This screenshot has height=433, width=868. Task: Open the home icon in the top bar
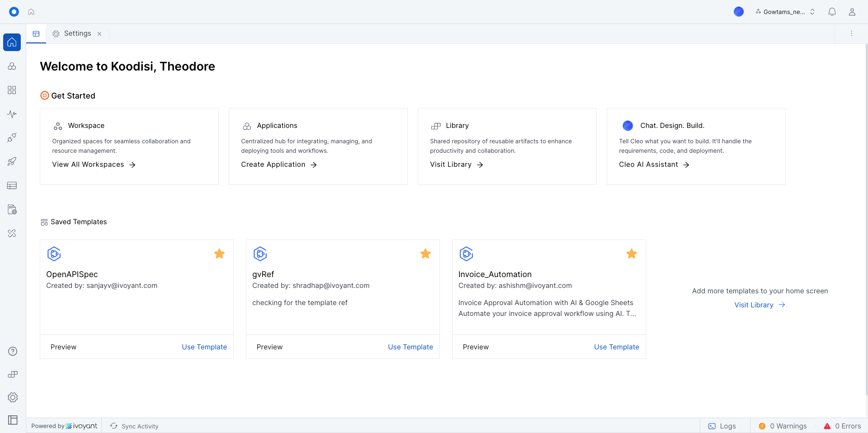pos(31,12)
